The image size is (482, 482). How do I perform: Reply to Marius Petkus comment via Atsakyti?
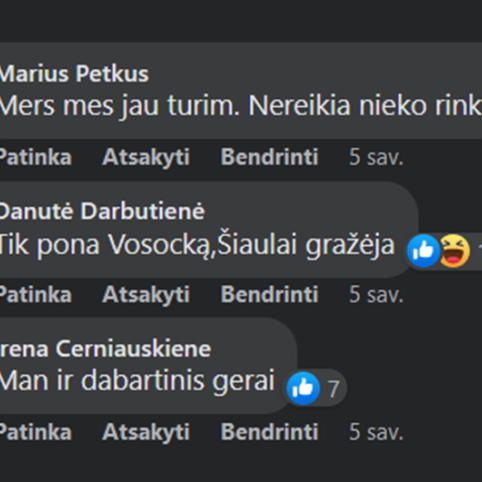(x=146, y=157)
